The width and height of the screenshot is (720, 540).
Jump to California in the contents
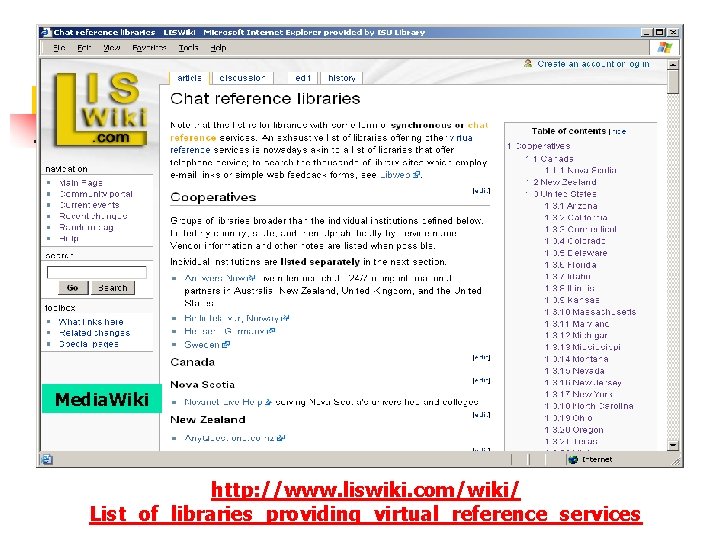tap(576, 217)
